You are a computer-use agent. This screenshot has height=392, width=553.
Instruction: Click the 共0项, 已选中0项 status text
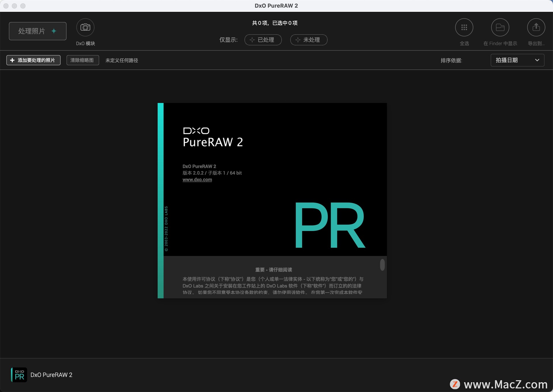275,23
